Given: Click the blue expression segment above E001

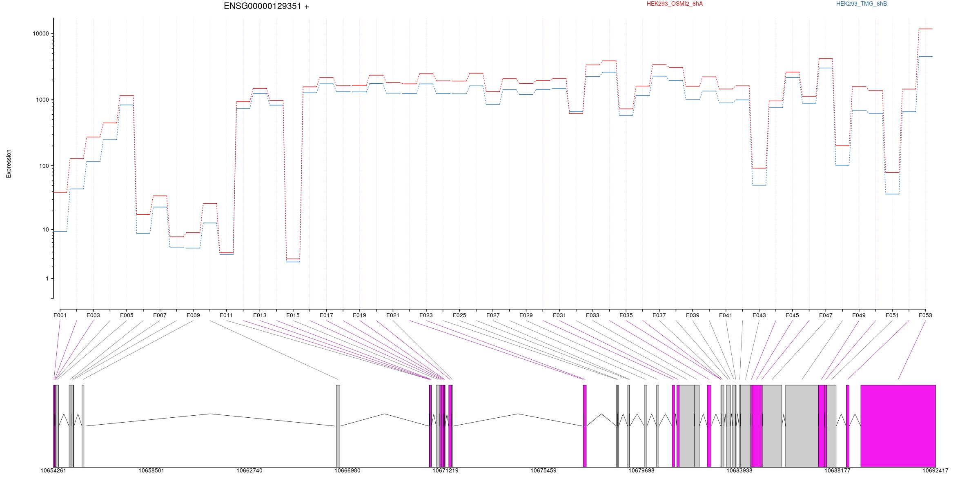Looking at the screenshot, I should click(60, 232).
